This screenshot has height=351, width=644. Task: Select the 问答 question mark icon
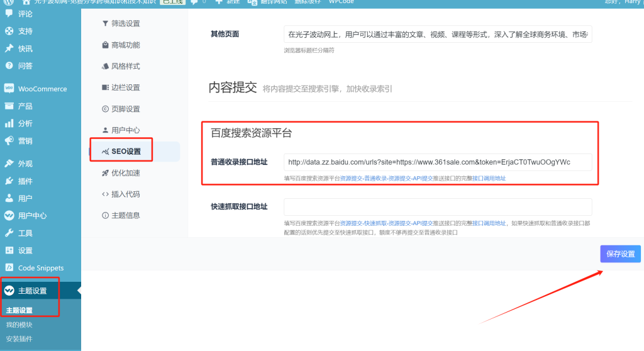tap(9, 66)
